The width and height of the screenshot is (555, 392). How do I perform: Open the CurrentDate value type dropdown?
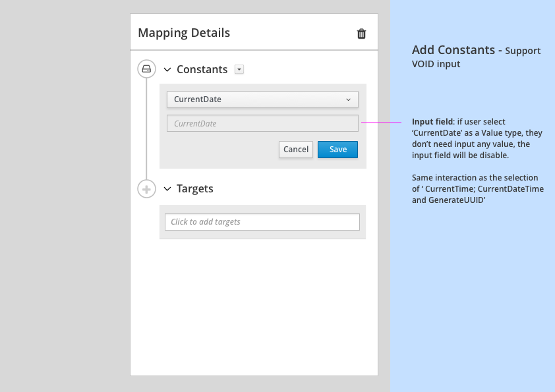coord(262,99)
